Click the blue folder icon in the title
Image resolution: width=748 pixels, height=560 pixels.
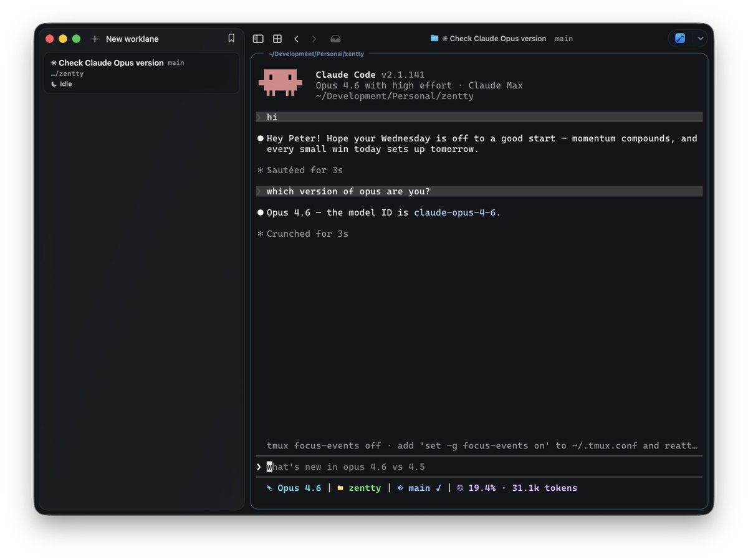(434, 39)
